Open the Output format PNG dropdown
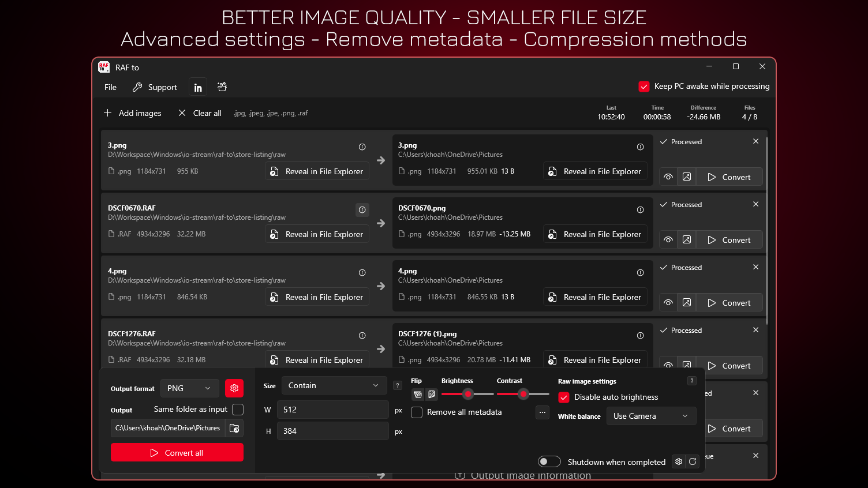Image resolution: width=868 pixels, height=488 pixels. 189,388
